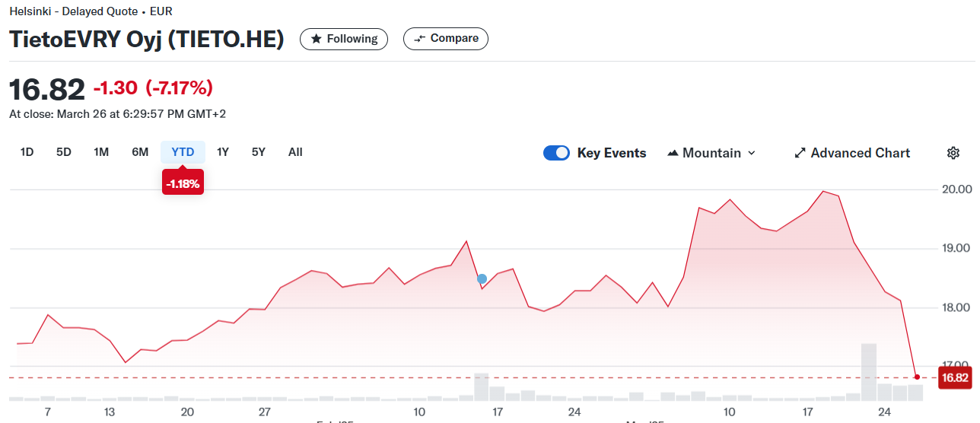
Task: Select the 1Y time range tab
Action: coord(223,152)
